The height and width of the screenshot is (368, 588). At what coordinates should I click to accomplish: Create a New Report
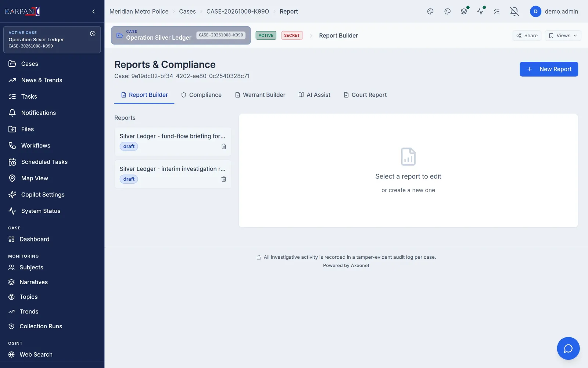coord(549,69)
